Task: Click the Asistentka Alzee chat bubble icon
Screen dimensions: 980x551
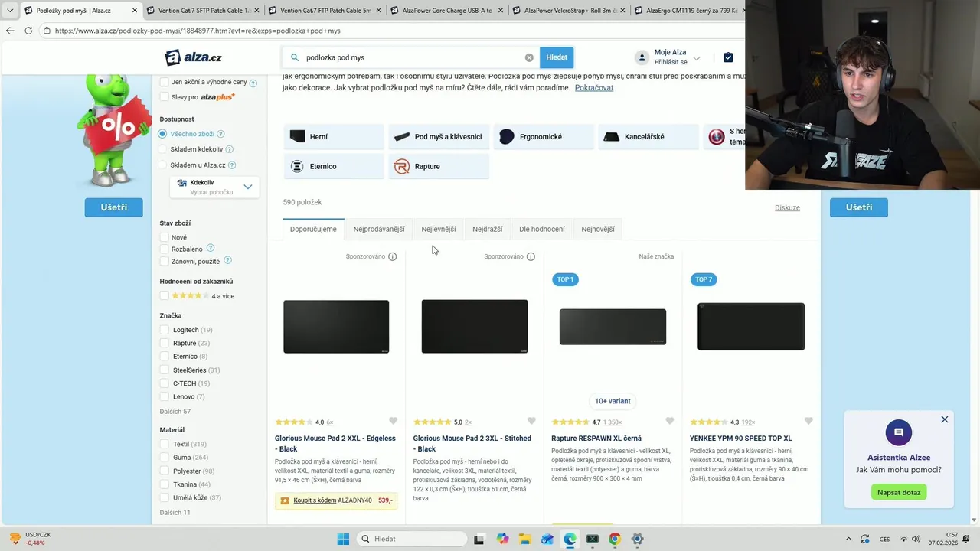Action: (x=899, y=432)
